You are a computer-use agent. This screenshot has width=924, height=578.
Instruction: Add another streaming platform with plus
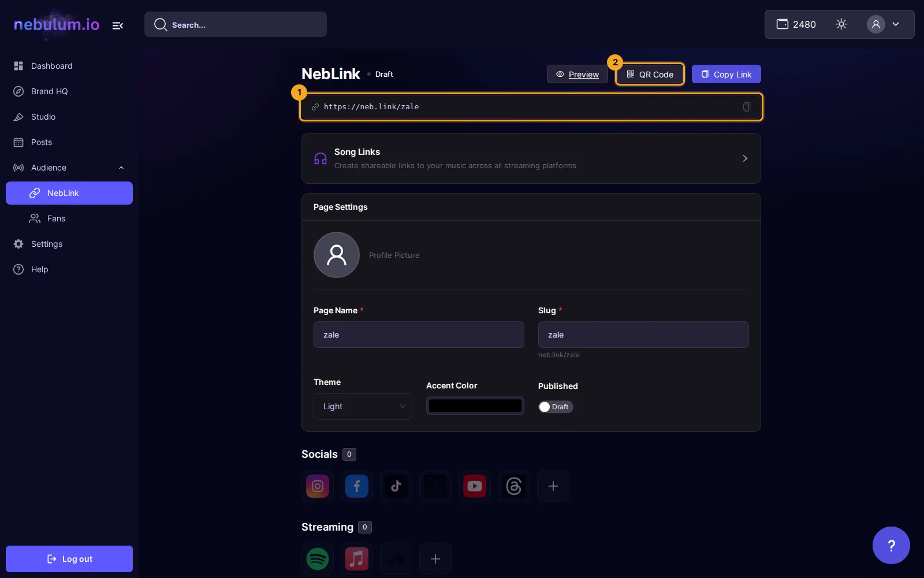pyautogui.click(x=435, y=559)
